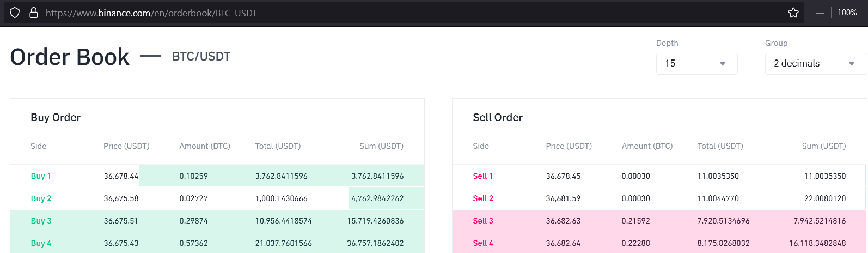The height and width of the screenshot is (253, 868).
Task: Click buy amount 0.10259
Action: click(x=193, y=176)
